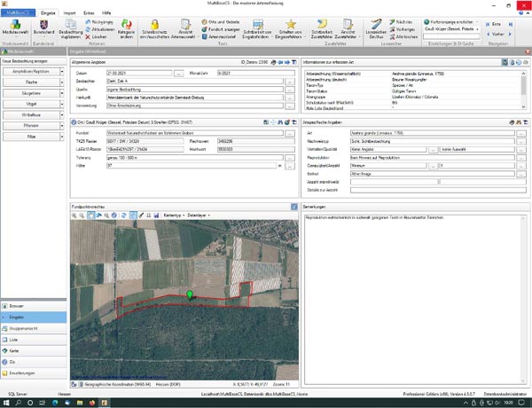Open Kartentyp dropdown in map toolbar

(174, 216)
